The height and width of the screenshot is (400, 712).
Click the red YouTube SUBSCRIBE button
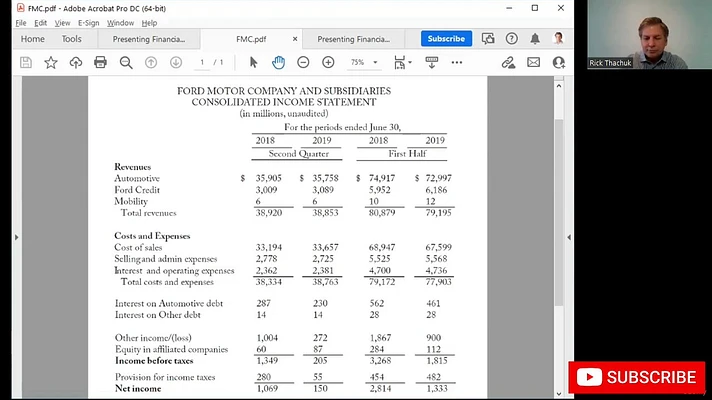point(637,377)
